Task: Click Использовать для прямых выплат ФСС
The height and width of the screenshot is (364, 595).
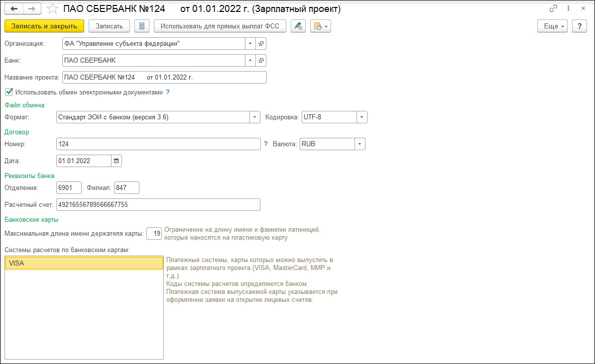Action: click(220, 26)
